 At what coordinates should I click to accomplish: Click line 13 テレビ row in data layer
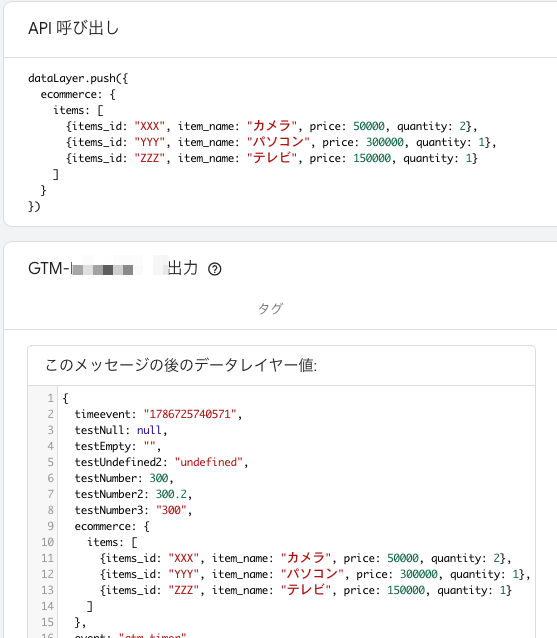coord(306,590)
